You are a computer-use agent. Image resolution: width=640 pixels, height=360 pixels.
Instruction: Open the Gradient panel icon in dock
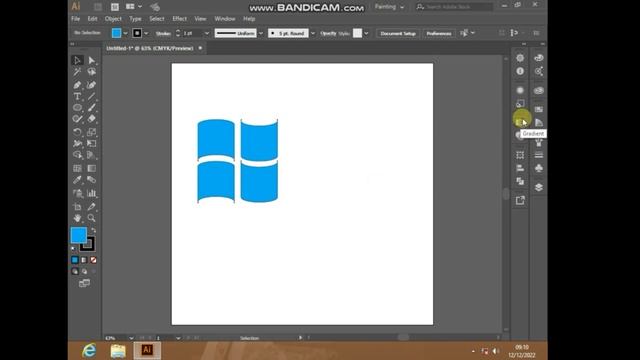[520, 122]
